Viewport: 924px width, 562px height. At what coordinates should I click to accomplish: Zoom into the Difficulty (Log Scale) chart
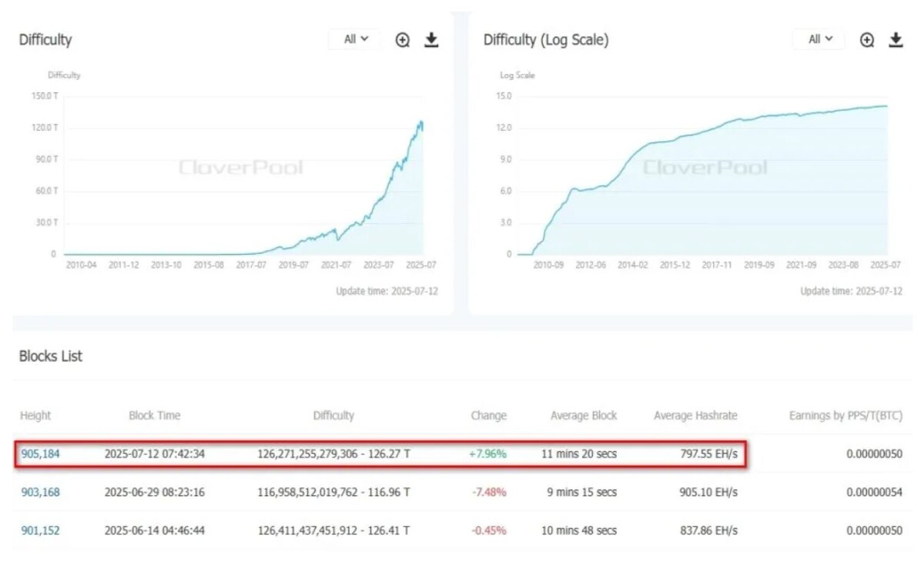point(867,40)
